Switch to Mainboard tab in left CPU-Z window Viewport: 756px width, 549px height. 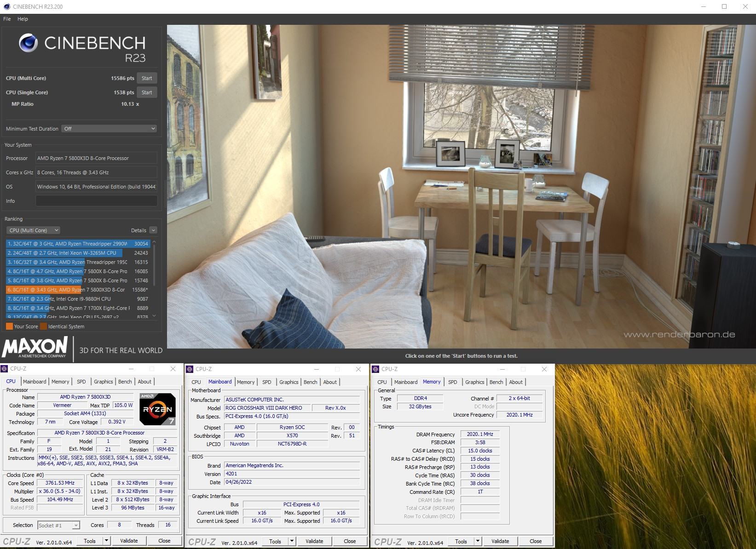(x=35, y=382)
